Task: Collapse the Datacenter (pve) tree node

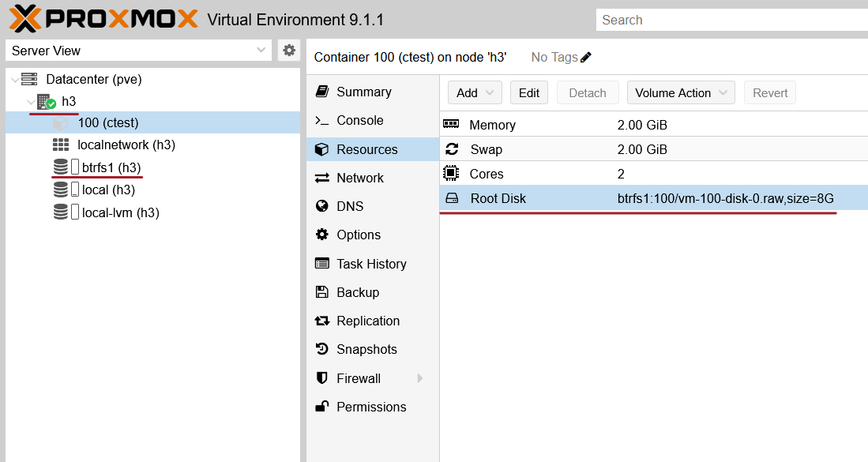Action: (x=14, y=80)
